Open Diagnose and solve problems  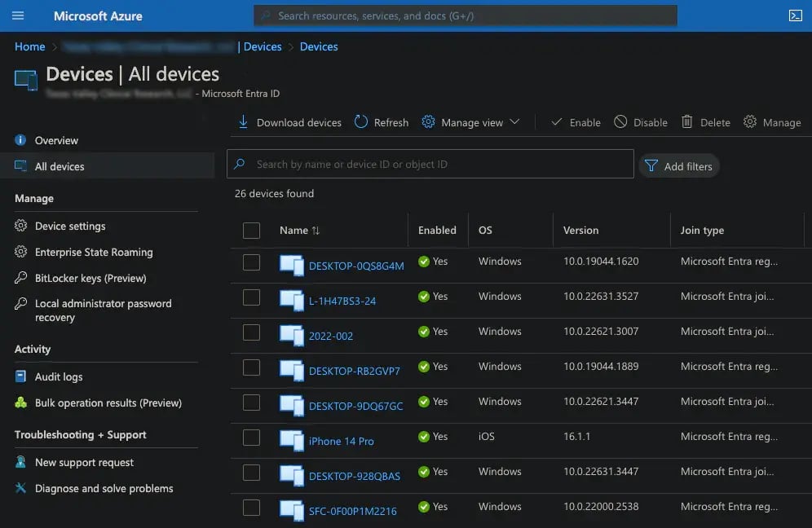pos(104,488)
